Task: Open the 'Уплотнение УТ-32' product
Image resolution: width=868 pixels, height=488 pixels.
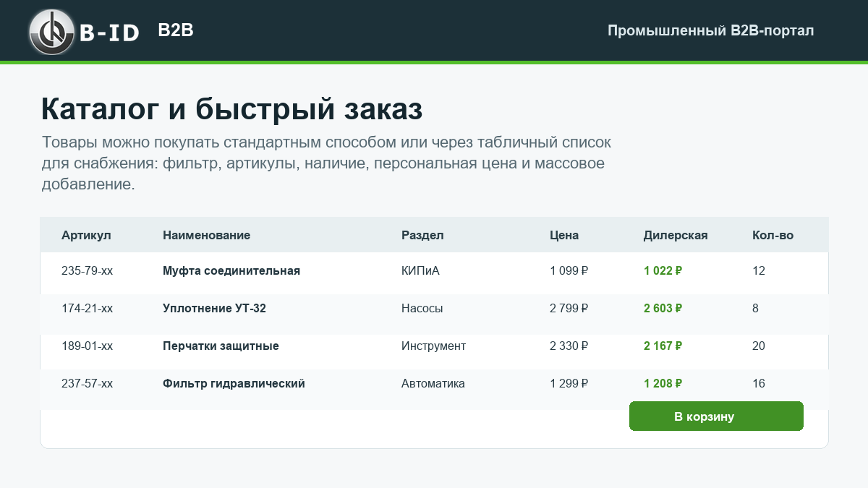Action: tap(214, 309)
